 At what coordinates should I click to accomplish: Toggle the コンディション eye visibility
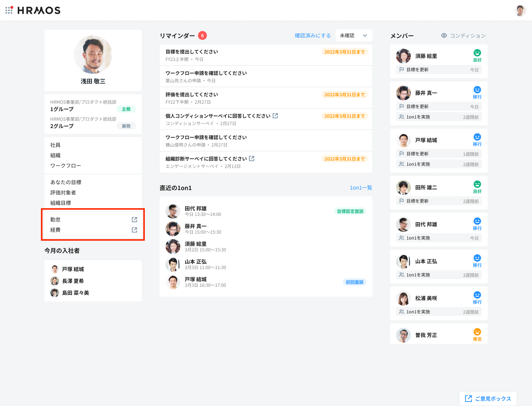(444, 35)
